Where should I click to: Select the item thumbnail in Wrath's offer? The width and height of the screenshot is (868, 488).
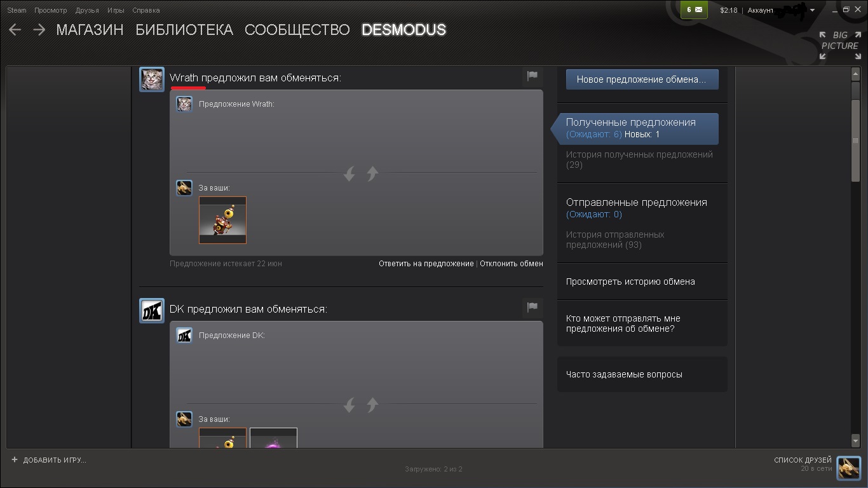click(222, 220)
